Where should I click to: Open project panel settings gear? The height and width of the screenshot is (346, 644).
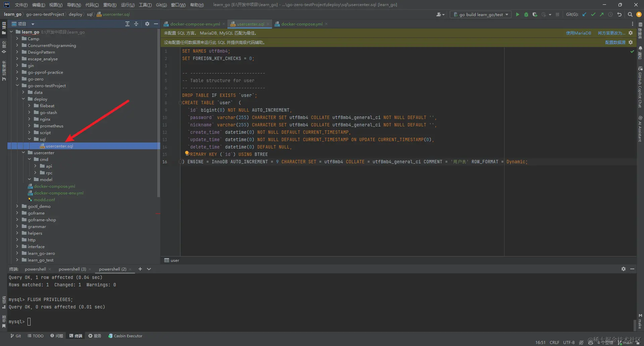click(147, 24)
